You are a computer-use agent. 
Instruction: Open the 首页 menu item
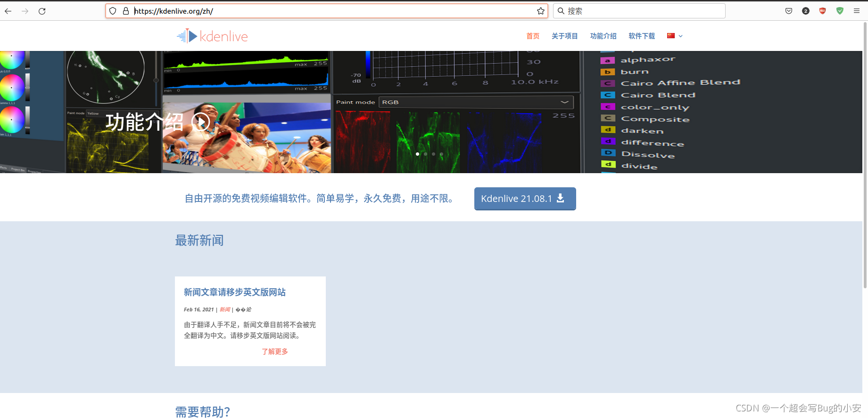533,36
